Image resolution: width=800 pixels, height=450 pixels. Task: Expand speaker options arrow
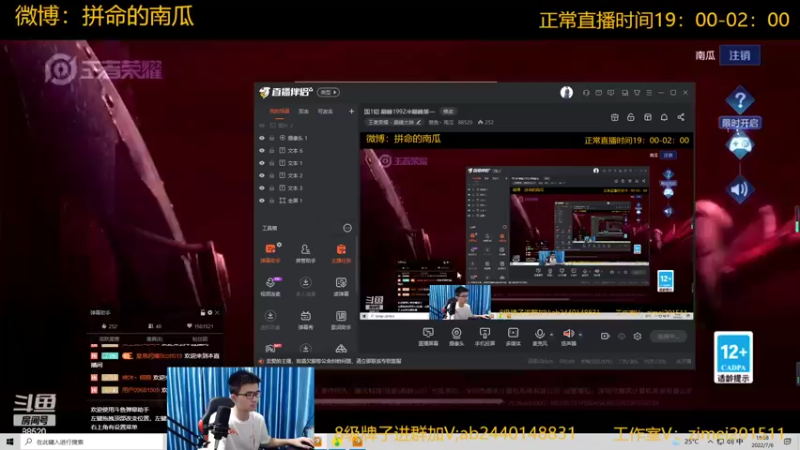coord(581,335)
